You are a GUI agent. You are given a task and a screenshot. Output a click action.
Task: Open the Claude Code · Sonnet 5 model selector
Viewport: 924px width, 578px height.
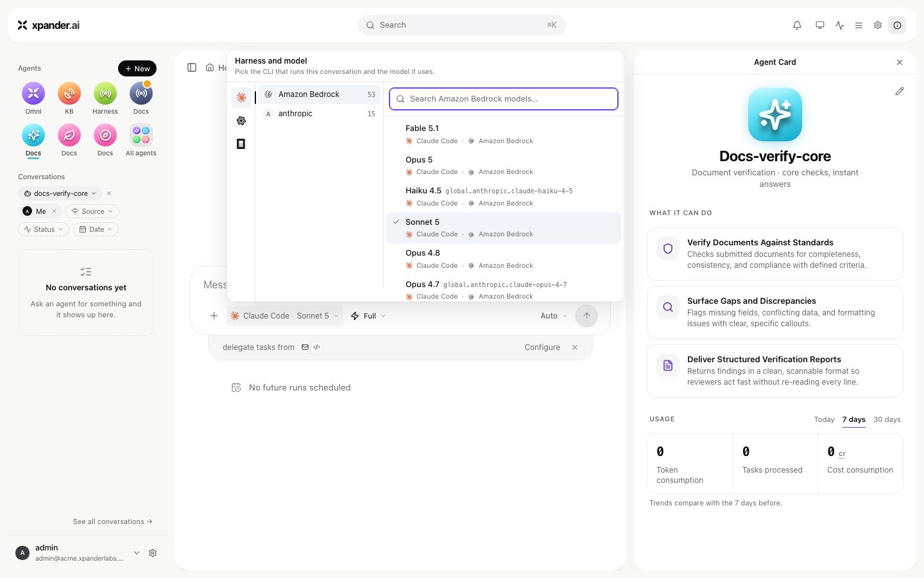point(285,316)
